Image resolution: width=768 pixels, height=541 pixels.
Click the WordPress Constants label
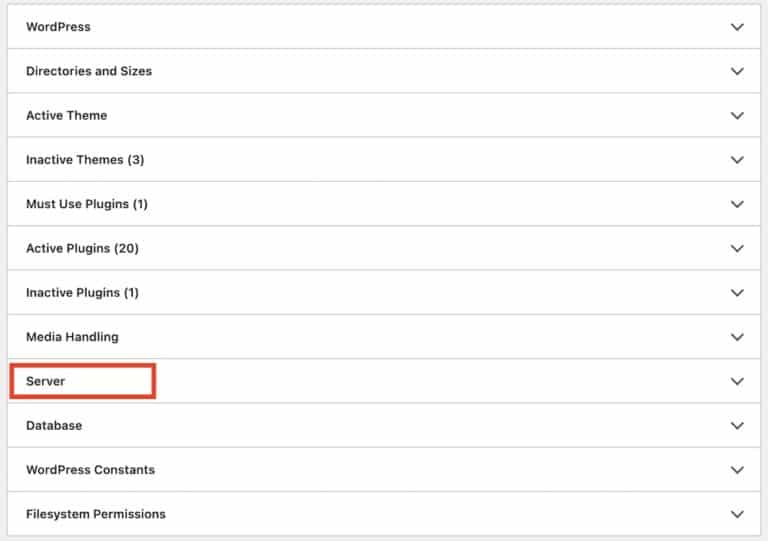pyautogui.click(x=90, y=470)
